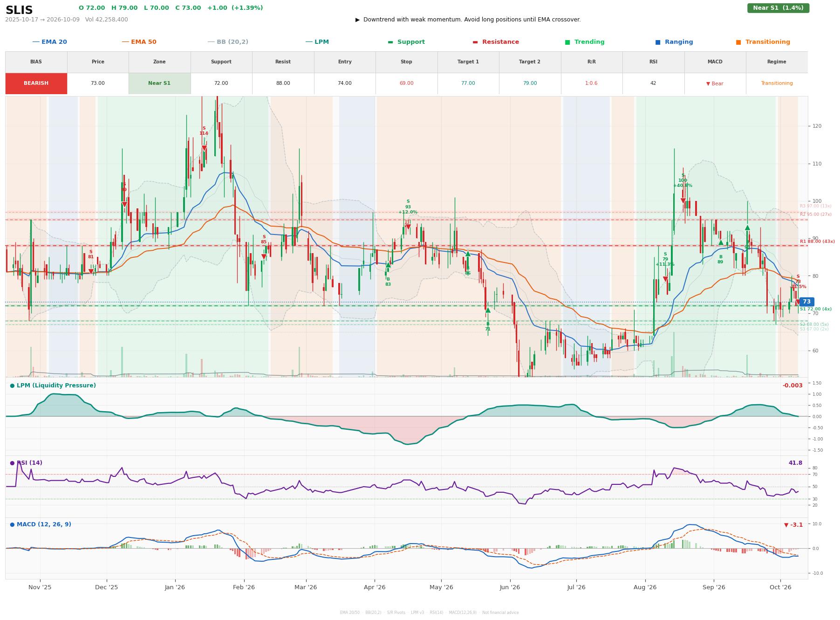Viewport: 840px width, 620px height.
Task: Click the arrow icon before the downtrend summary
Action: [357, 20]
